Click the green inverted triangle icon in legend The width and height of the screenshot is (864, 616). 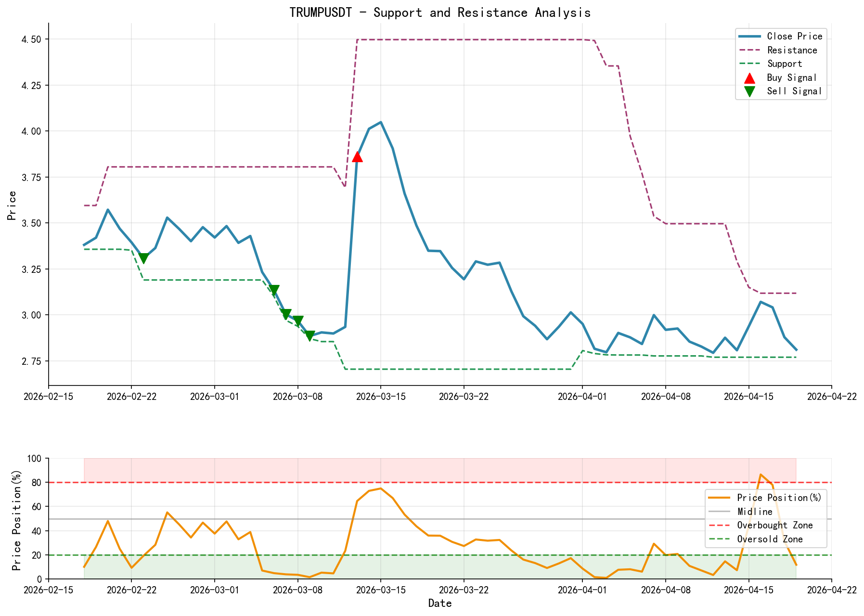749,91
